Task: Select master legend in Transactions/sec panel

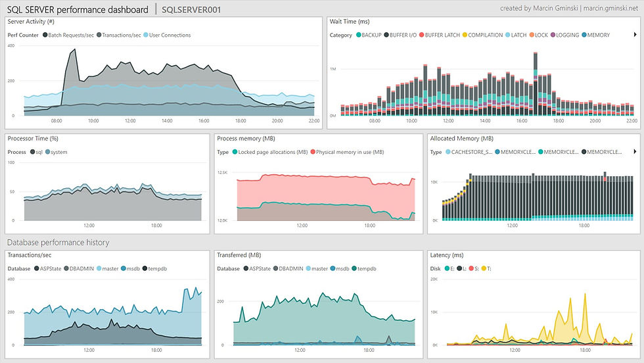Action: pos(107,268)
